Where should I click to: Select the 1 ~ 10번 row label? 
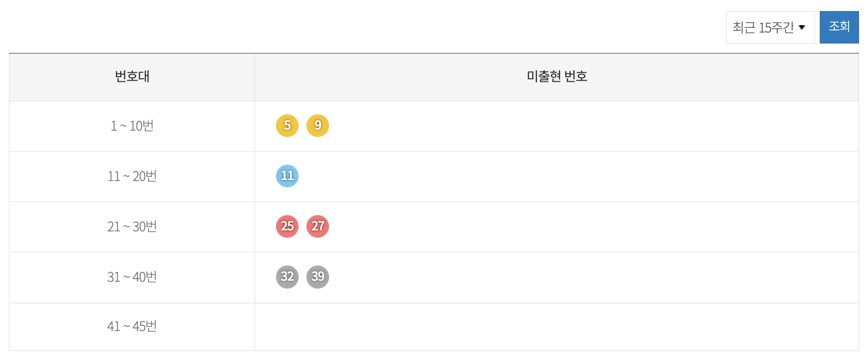pos(131,126)
